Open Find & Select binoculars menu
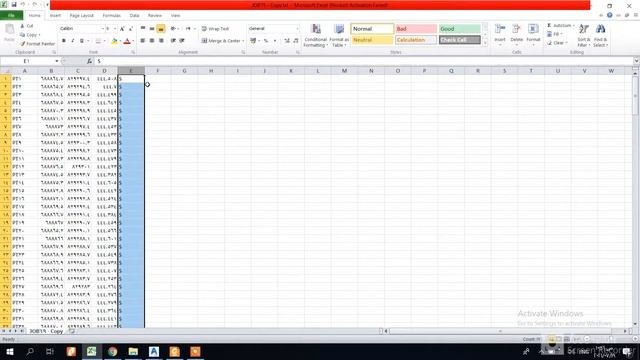The height and width of the screenshot is (360, 640). pos(600,36)
